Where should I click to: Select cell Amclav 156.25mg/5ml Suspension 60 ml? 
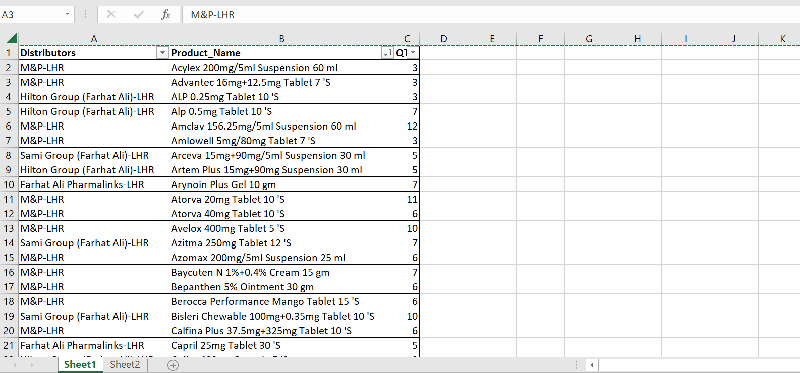282,126
